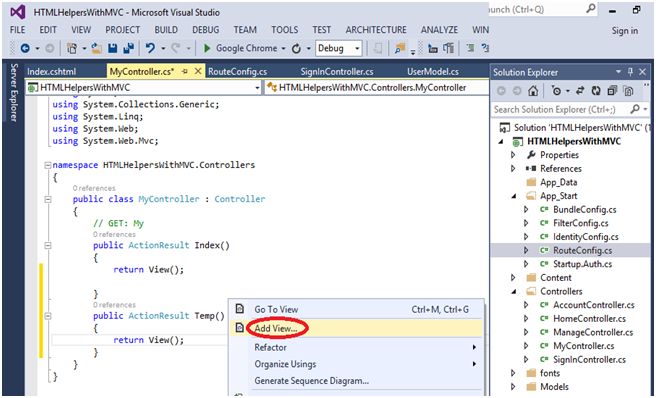The width and height of the screenshot is (656, 398).
Task: Collapse the namespace code block
Action: click(x=48, y=165)
